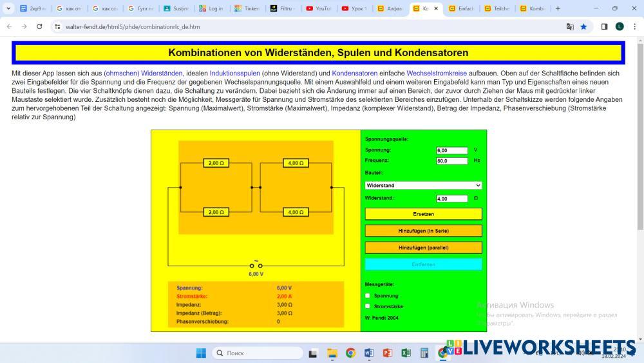Open the browser side panel icon
Viewport: 644px width, 363px height.
[604, 26]
